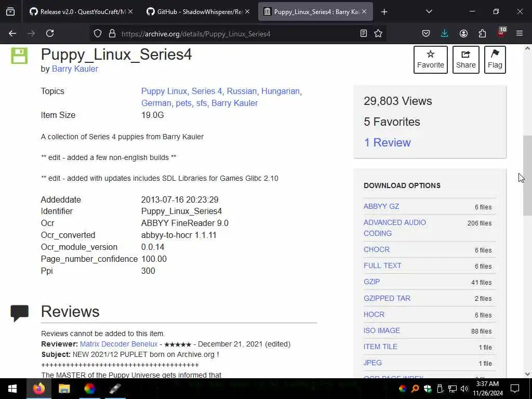Open network status tray icon
Viewport: 532px width, 399px height.
point(453,389)
